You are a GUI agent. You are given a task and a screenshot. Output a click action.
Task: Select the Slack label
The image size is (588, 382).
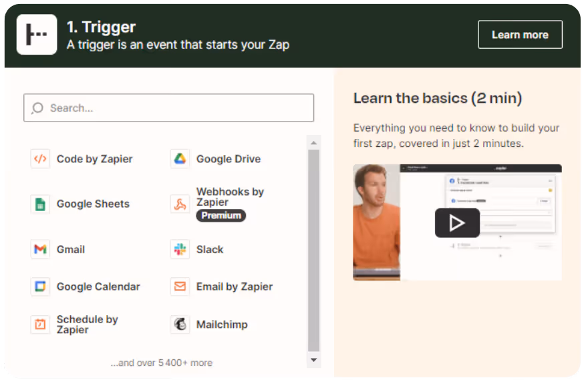pos(210,249)
